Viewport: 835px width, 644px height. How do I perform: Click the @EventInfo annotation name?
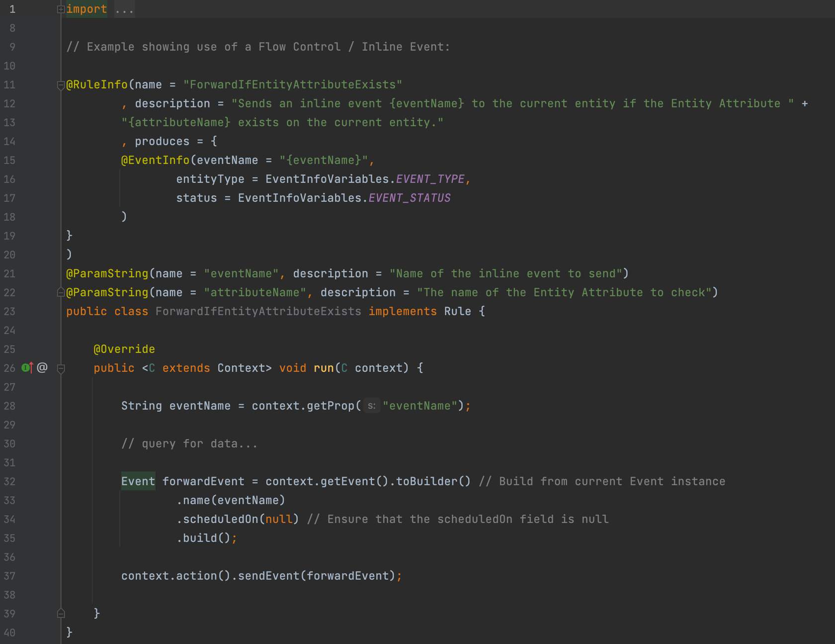point(155,161)
